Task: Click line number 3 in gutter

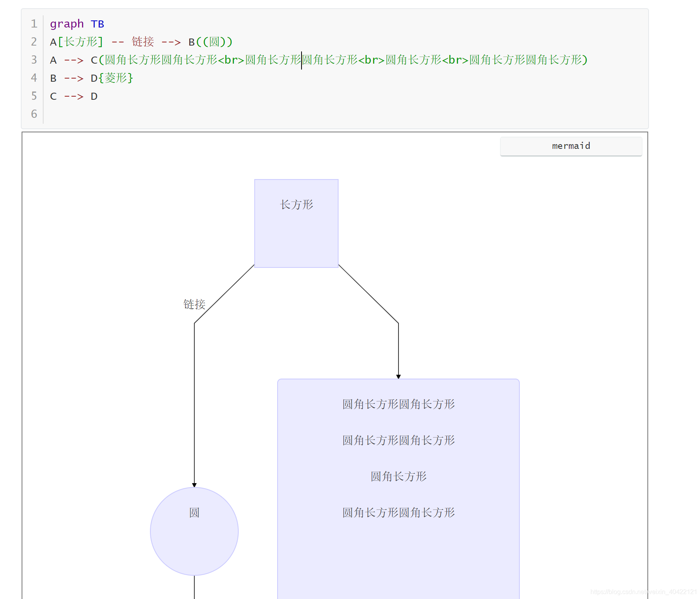Action: (34, 60)
